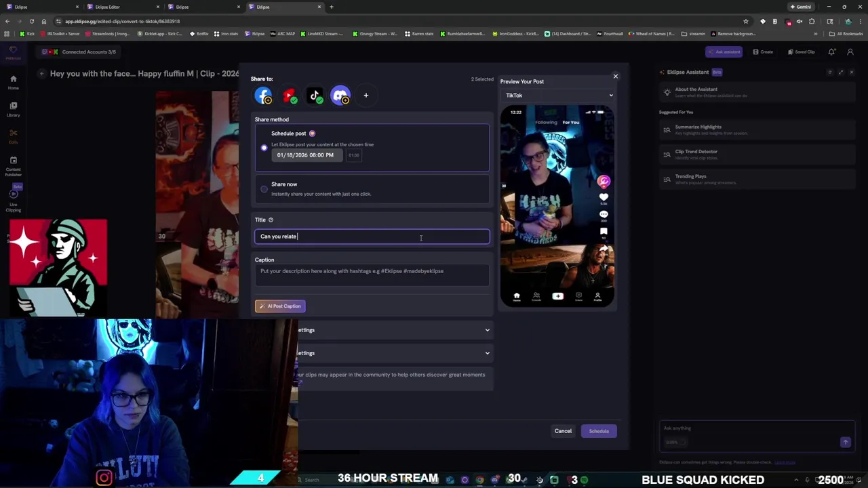This screenshot has height=488, width=868.
Task: Select the Trending Plays suggestion
Action: click(757, 179)
